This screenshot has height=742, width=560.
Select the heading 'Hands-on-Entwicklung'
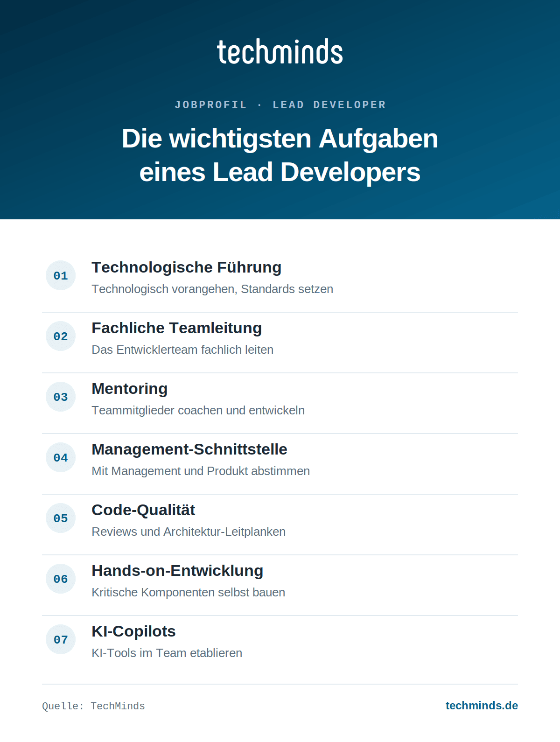pos(177,571)
